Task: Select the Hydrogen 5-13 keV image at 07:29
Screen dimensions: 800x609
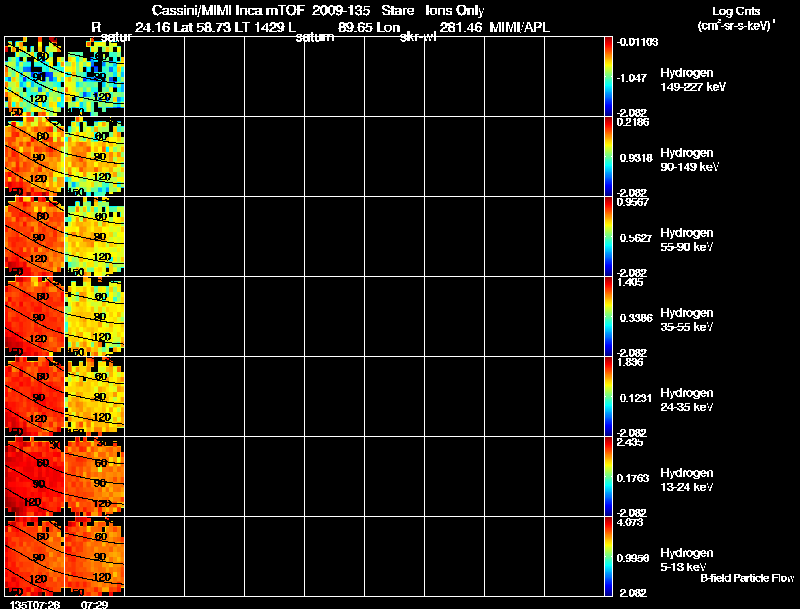Action: point(95,556)
